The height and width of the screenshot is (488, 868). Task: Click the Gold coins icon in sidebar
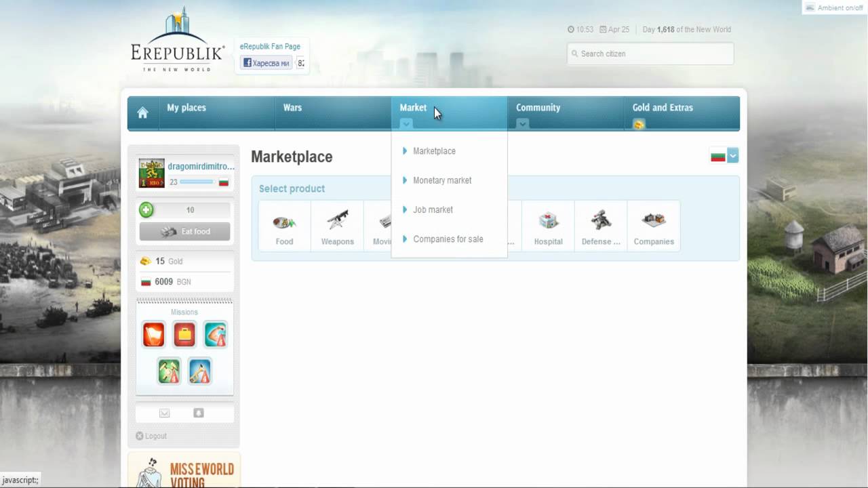(x=145, y=261)
